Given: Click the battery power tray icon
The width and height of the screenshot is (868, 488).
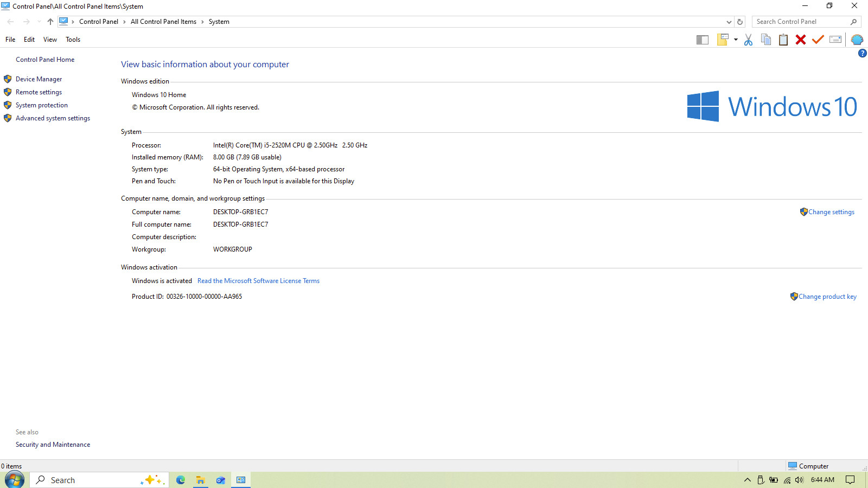Looking at the screenshot, I should 774,480.
